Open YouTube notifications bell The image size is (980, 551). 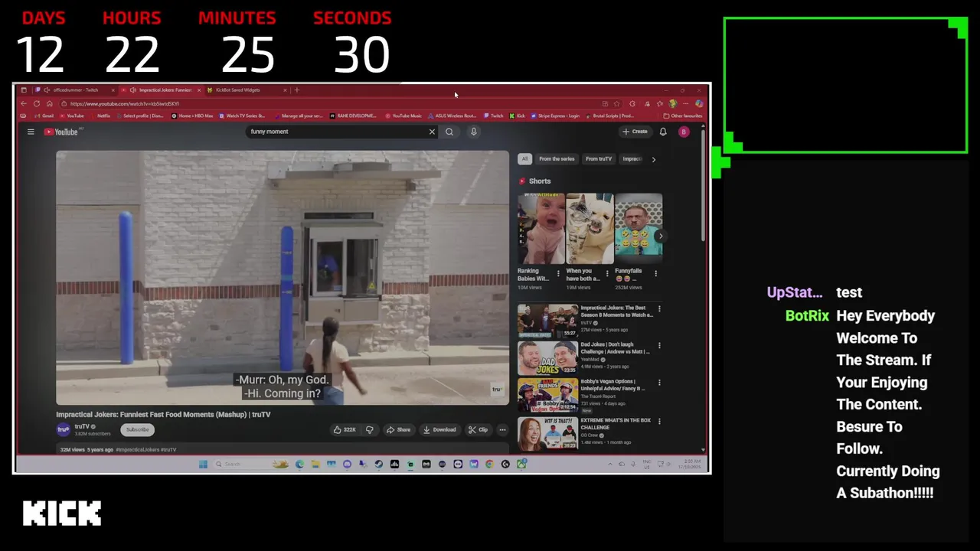[x=663, y=132]
